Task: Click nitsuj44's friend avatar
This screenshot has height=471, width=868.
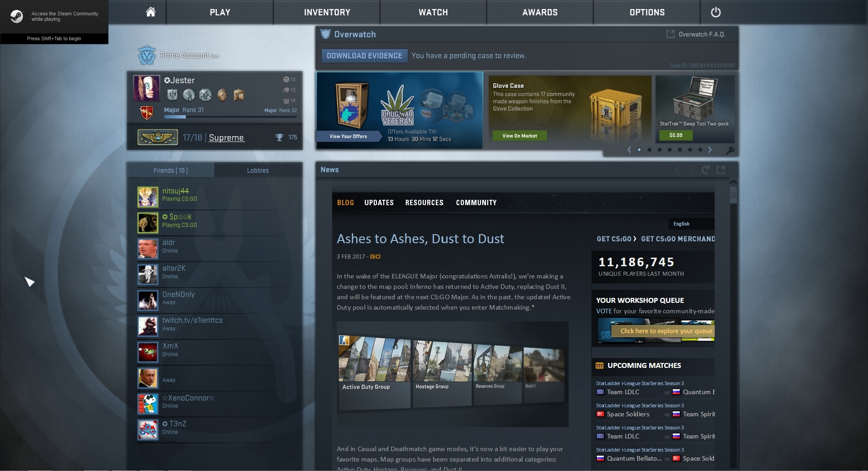Action: click(x=148, y=197)
